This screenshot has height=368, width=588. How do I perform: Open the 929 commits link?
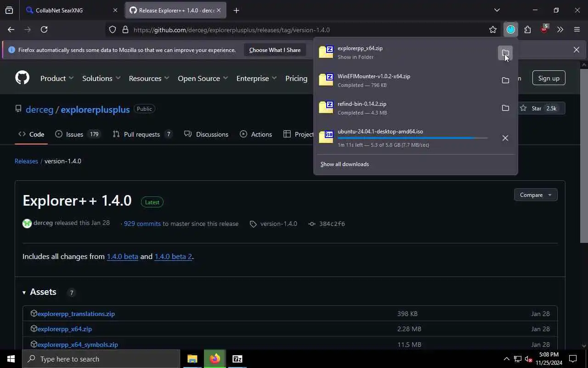tap(142, 224)
